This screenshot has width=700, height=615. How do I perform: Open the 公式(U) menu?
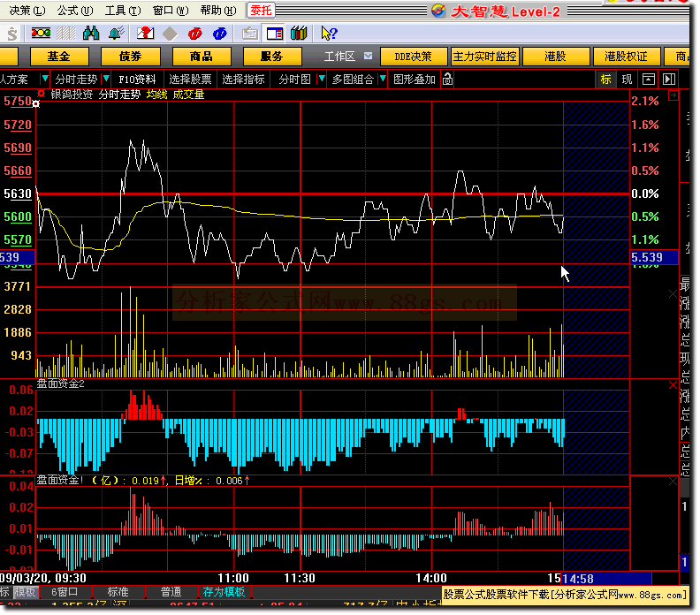coord(74,11)
